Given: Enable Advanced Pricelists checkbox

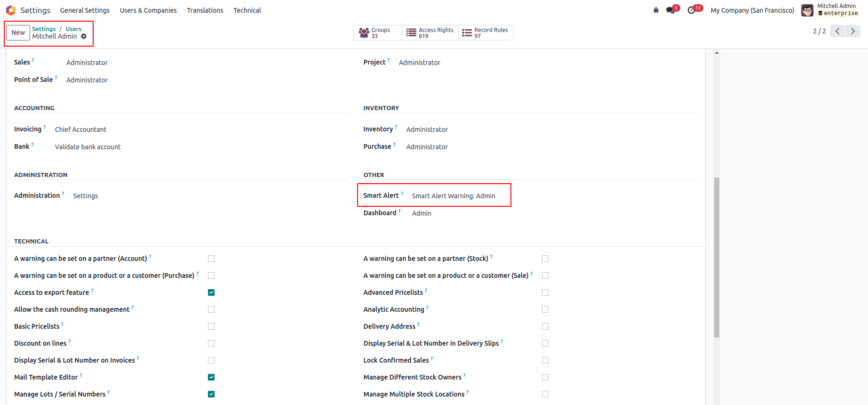Looking at the screenshot, I should point(545,292).
